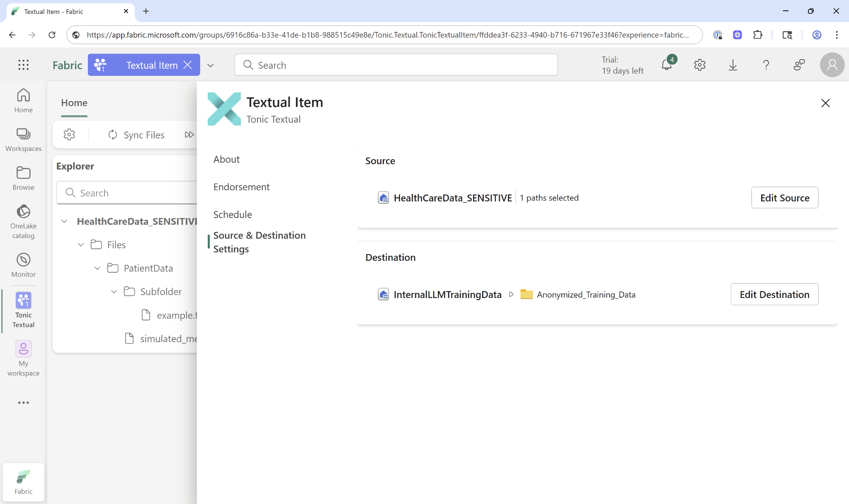This screenshot has width=849, height=504.
Task: Open notifications bell with 4 alerts
Action: tap(666, 65)
